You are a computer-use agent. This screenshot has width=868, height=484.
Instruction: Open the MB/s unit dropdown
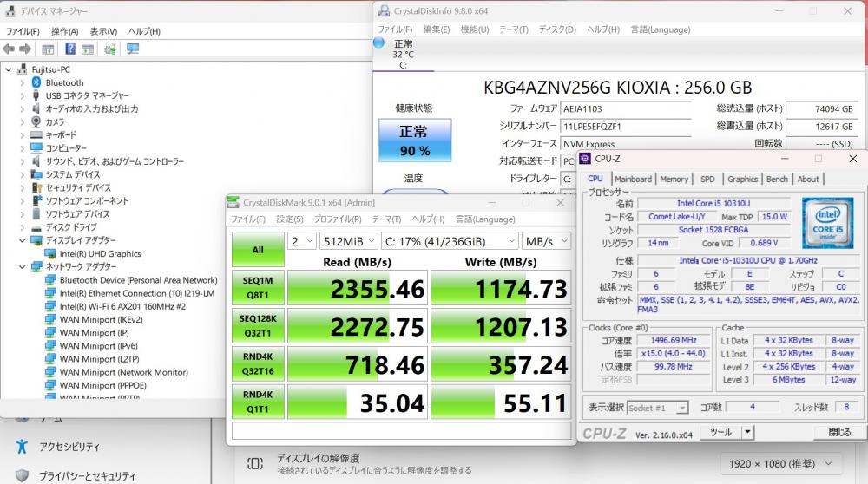click(x=546, y=242)
